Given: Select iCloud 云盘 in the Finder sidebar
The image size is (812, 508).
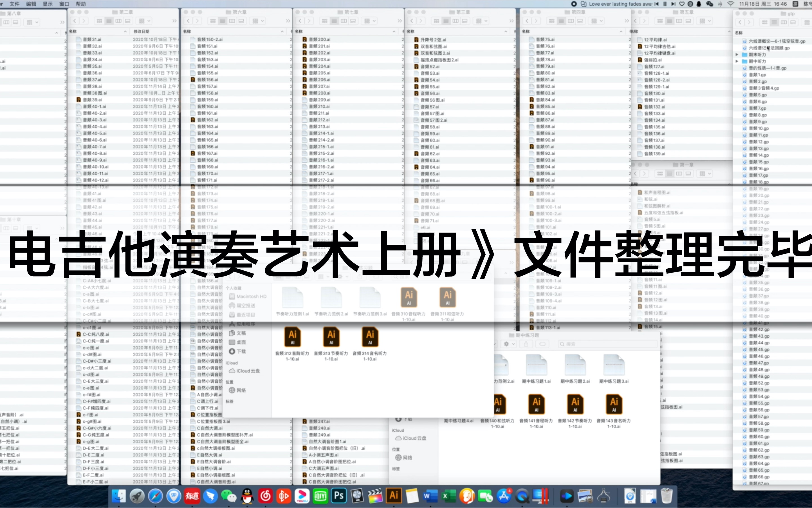Looking at the screenshot, I should (x=245, y=371).
